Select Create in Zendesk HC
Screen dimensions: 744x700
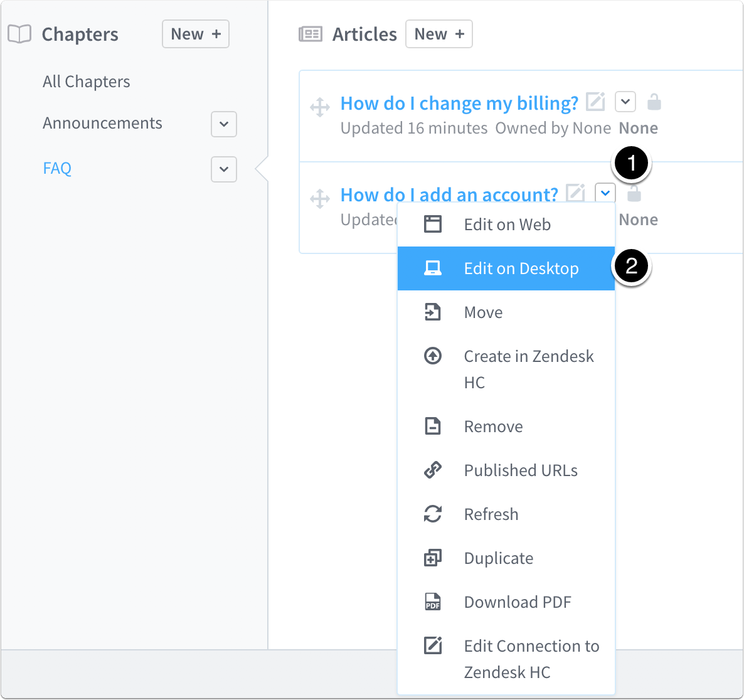tap(506, 369)
